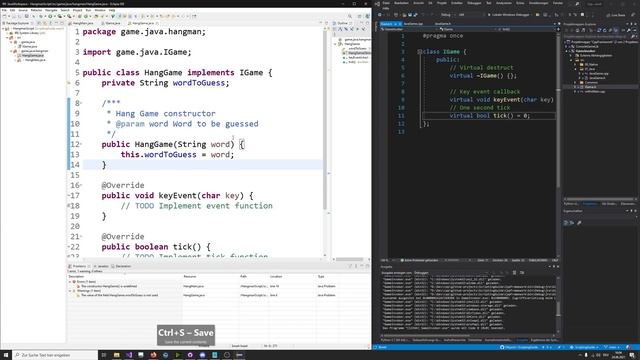Viewport: 640px width, 360px height.
Task: Fold the HangGame constructor at line 12
Action: click(x=81, y=144)
